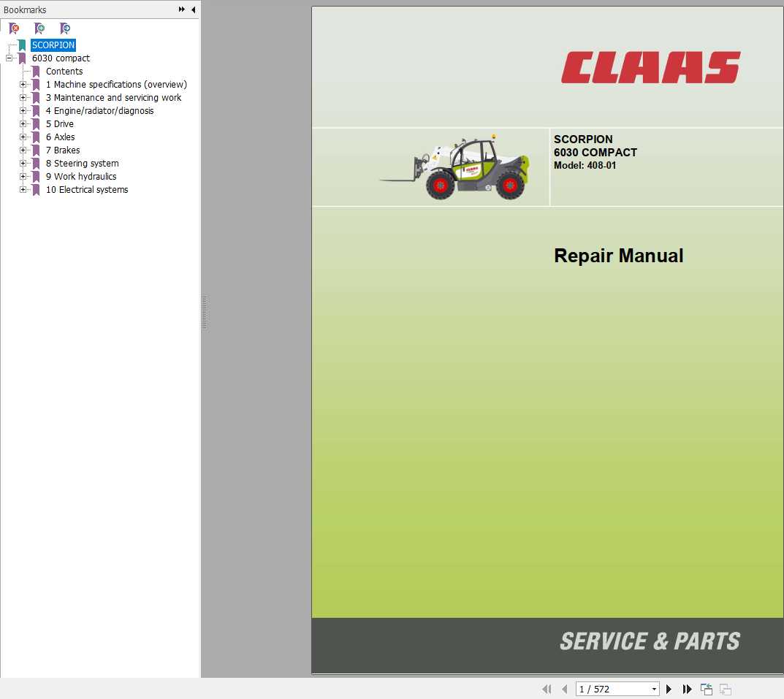The image size is (784, 699).
Task: Jump to the last page
Action: (x=688, y=689)
